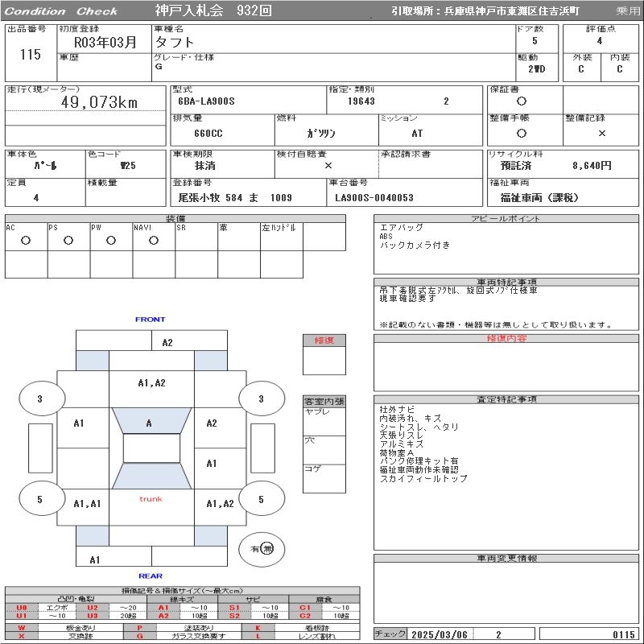
Task: Click the model code 6BA-LA900S
Action: [206, 101]
